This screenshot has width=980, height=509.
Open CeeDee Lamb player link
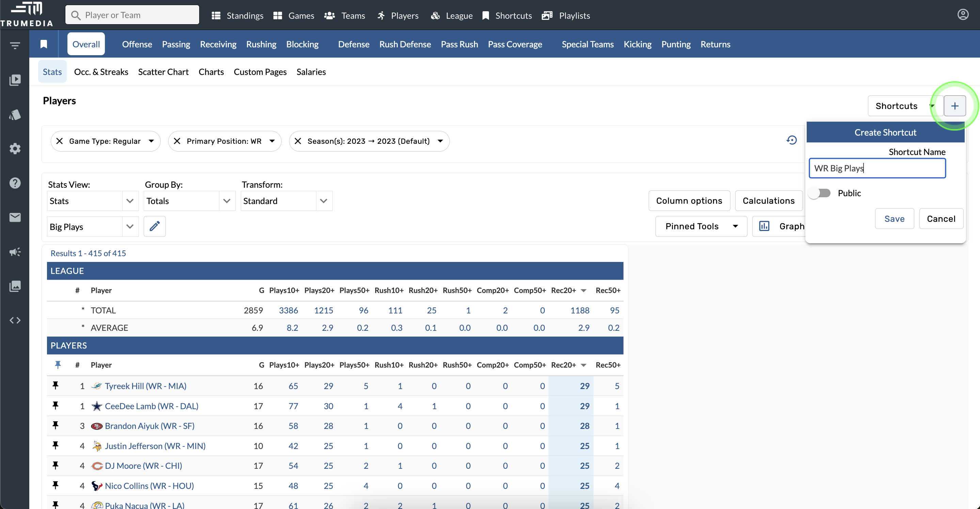tap(152, 406)
